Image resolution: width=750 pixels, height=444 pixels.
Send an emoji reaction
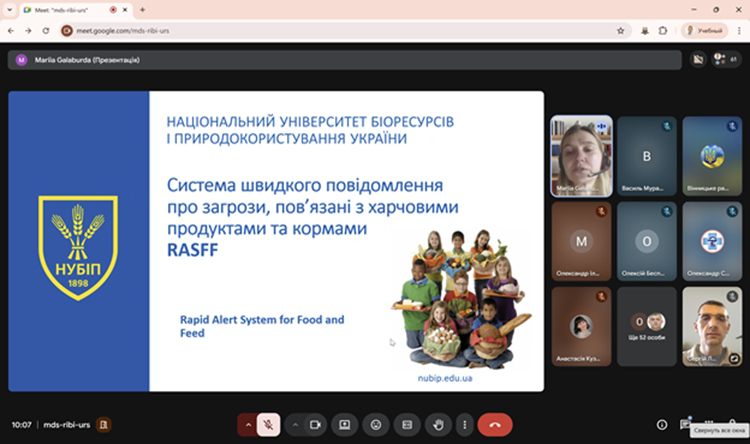[376, 425]
